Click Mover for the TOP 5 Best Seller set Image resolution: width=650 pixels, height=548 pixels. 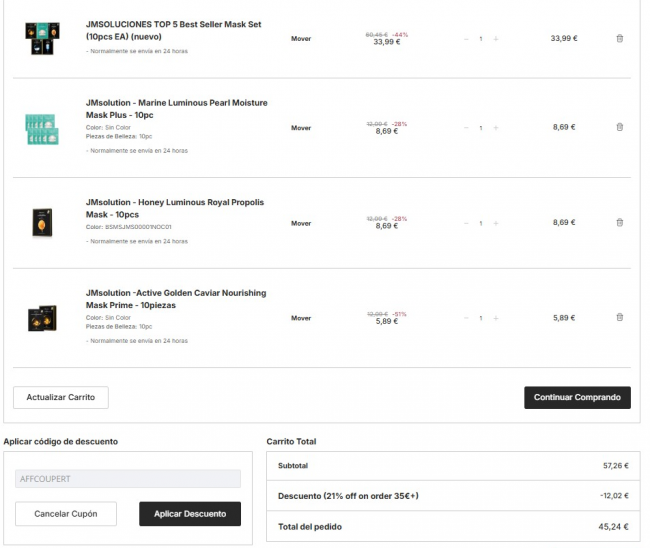tap(301, 39)
